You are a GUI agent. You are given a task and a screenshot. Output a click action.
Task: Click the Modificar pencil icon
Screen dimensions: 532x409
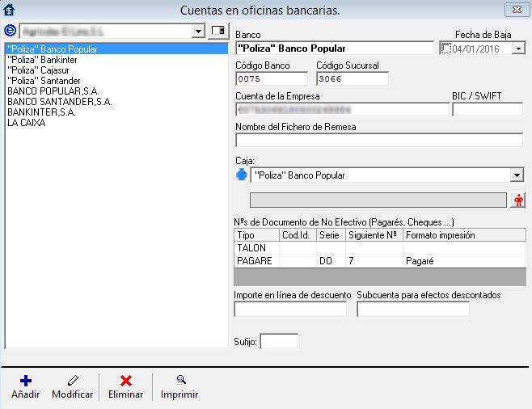point(73,380)
